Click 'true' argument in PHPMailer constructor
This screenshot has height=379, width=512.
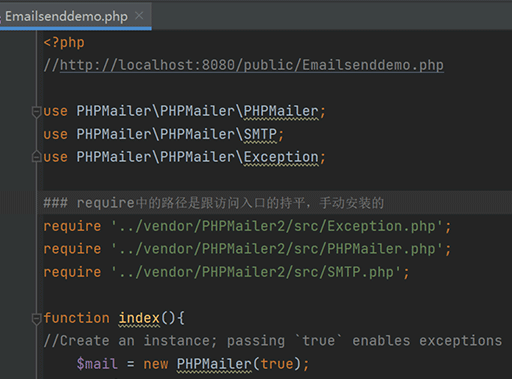277,364
